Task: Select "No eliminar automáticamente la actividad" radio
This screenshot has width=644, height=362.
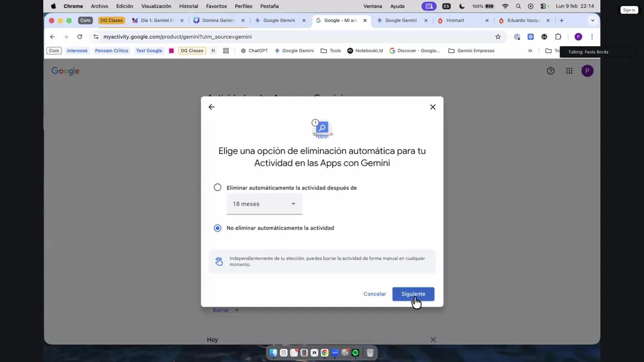Action: click(x=217, y=228)
